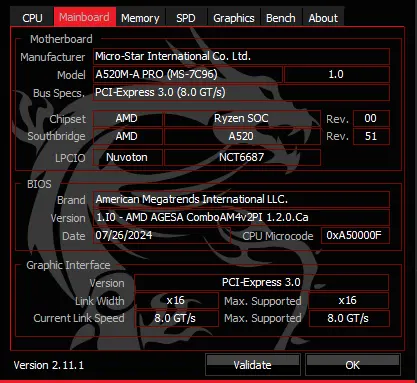The image size is (417, 383).
Task: Click the OK button
Action: click(x=353, y=365)
